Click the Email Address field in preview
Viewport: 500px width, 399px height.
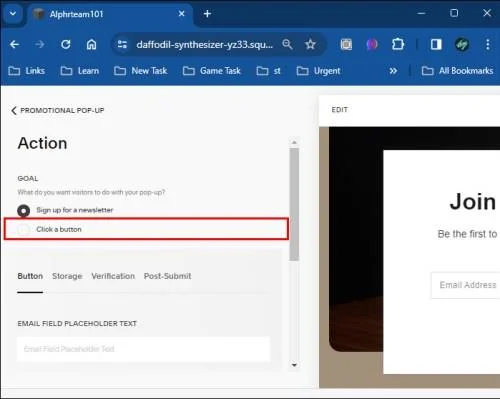466,285
